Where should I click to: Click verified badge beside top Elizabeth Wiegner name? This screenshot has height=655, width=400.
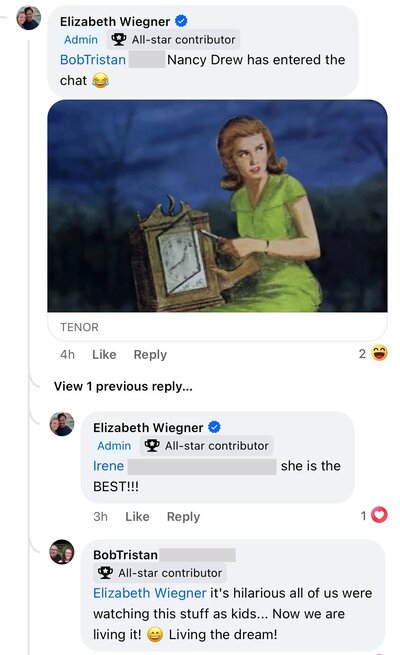(x=181, y=21)
